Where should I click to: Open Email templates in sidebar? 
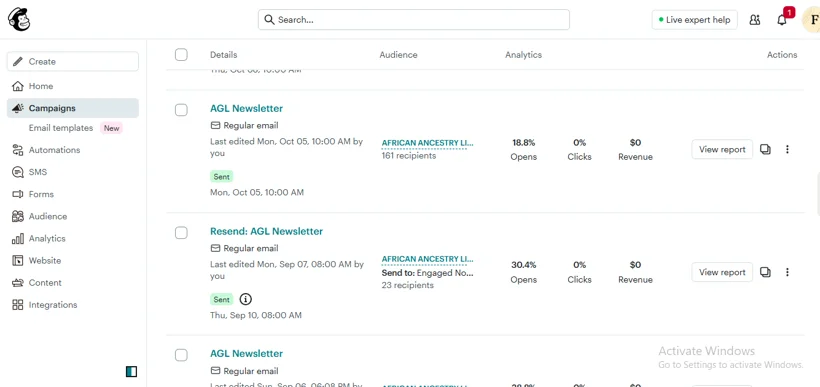[61, 128]
